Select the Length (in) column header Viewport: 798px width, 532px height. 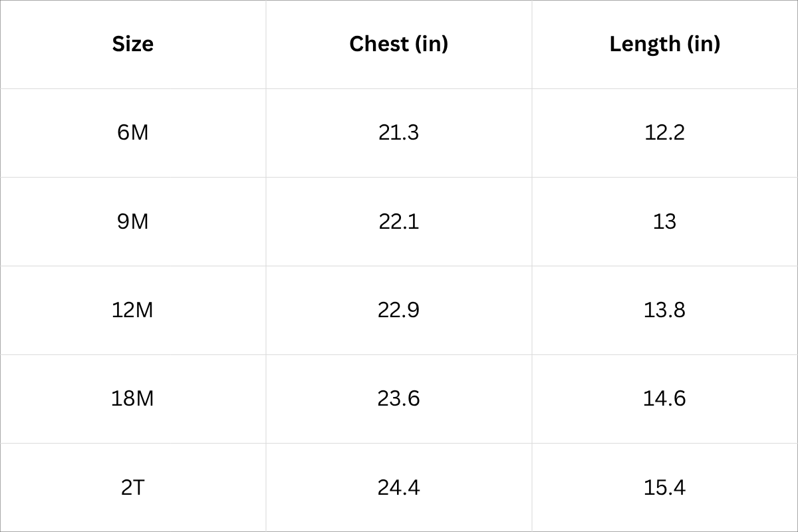(x=664, y=44)
